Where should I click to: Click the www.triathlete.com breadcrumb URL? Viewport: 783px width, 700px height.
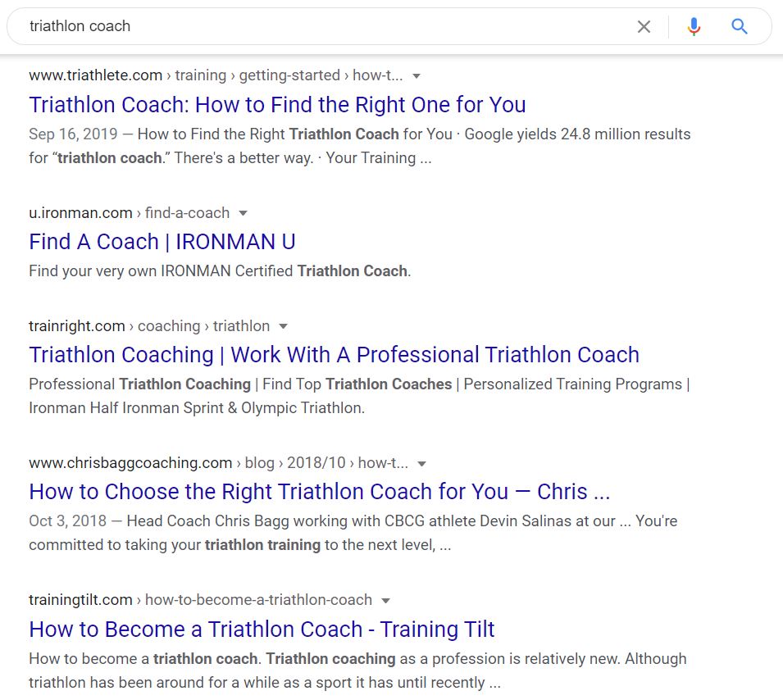click(x=216, y=75)
